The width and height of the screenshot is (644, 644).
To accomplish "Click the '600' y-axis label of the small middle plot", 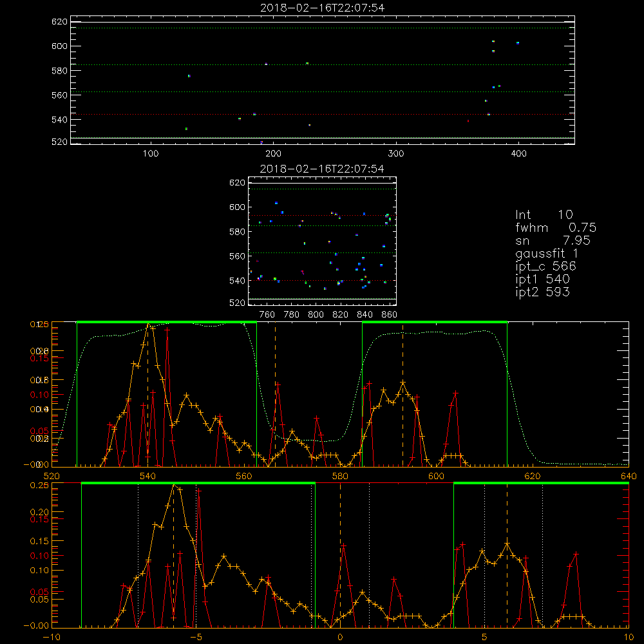I will [237, 207].
